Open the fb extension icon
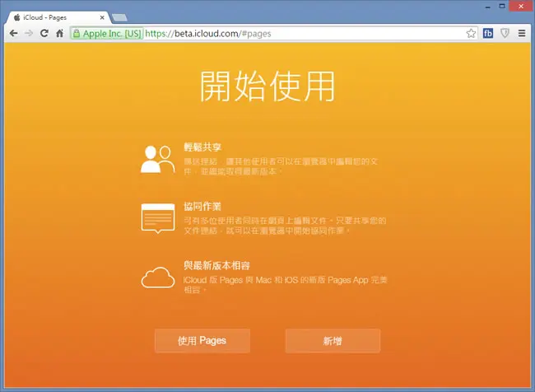 [488, 33]
